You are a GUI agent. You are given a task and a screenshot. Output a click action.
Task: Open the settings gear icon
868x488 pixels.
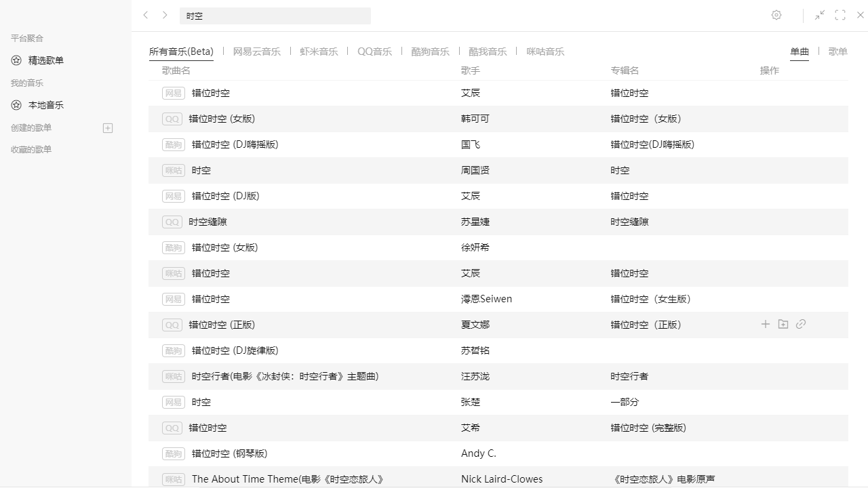pos(776,15)
